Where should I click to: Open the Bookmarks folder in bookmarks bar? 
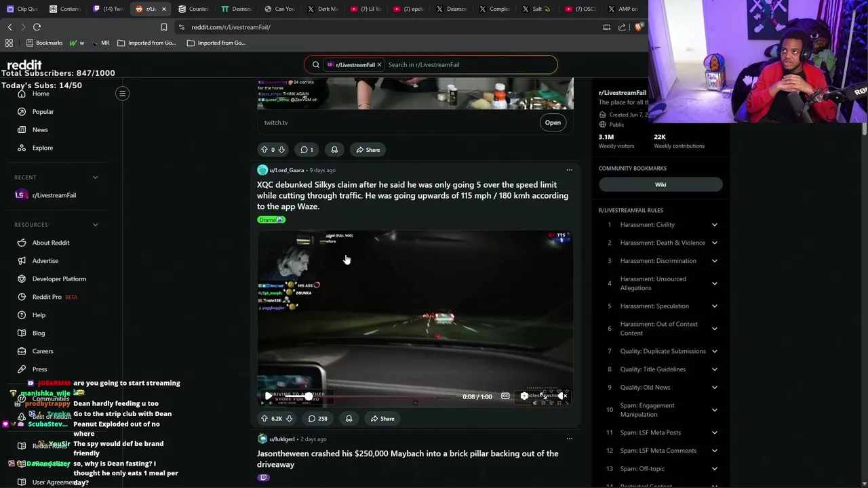click(44, 43)
